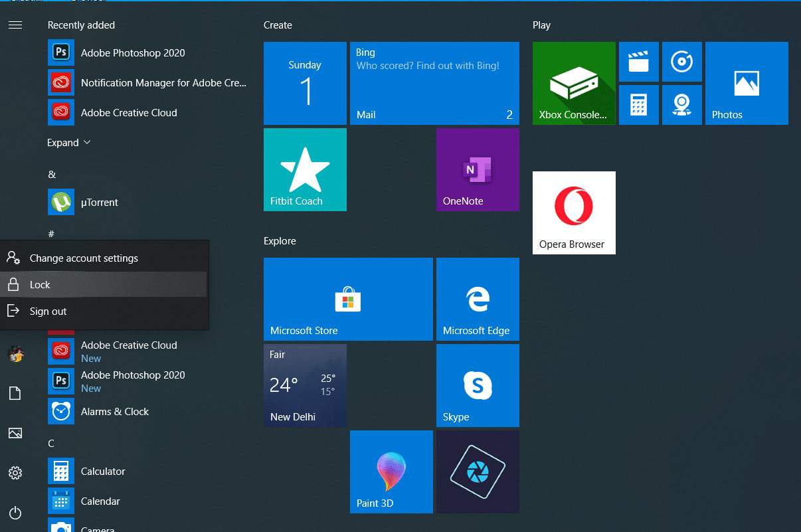Expand the Start menu with the hamburger button
Image resolution: width=801 pixels, height=532 pixels.
coord(15,25)
